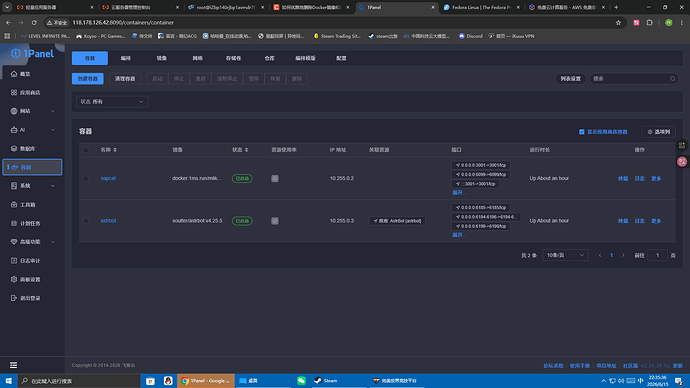The image size is (690, 388).
Task: Check the napcat row checkbox
Action: coord(86,178)
